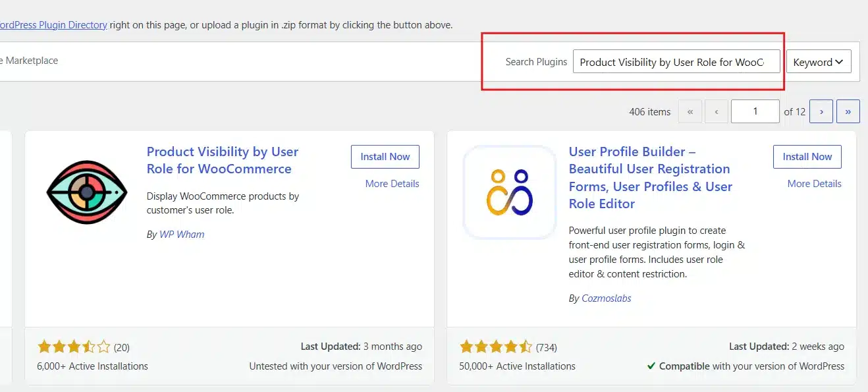Click 'Compatible with your version of WordPress' text
Image resolution: width=868 pixels, height=392 pixels.
[746, 366]
